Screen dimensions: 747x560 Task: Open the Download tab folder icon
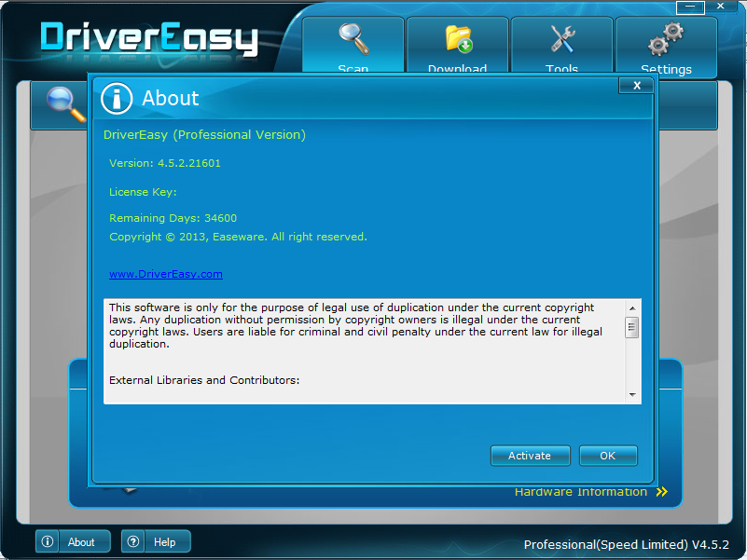[458, 38]
